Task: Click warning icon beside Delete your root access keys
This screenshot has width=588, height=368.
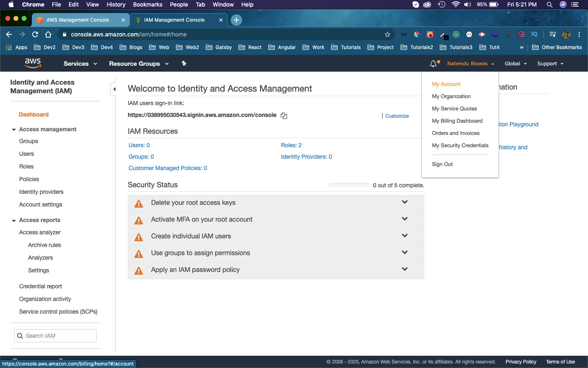Action: click(x=139, y=204)
